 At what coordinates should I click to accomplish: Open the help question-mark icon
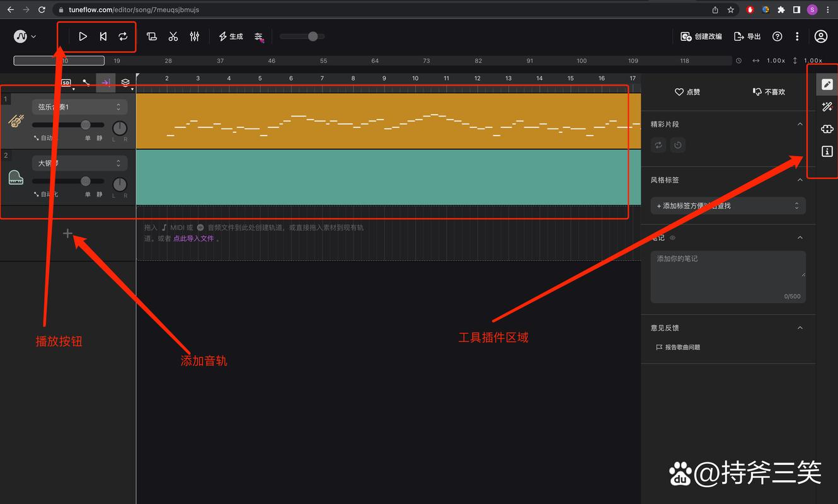(778, 37)
